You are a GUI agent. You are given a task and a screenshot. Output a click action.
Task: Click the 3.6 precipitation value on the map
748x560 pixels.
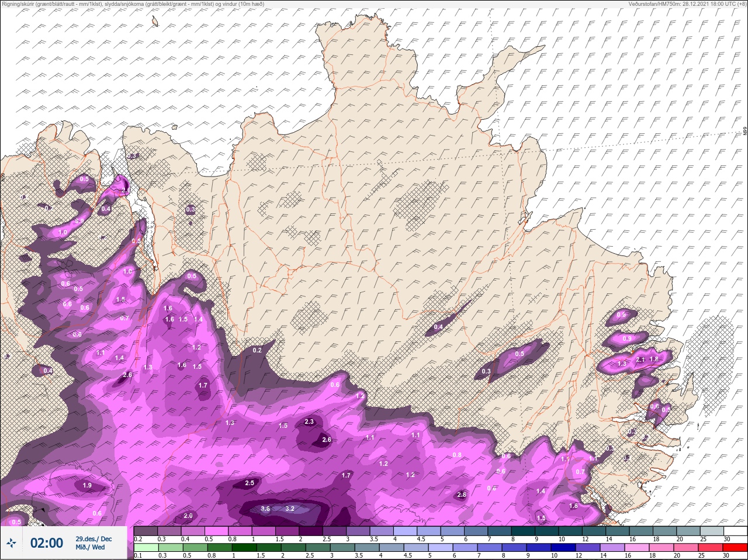(265, 509)
